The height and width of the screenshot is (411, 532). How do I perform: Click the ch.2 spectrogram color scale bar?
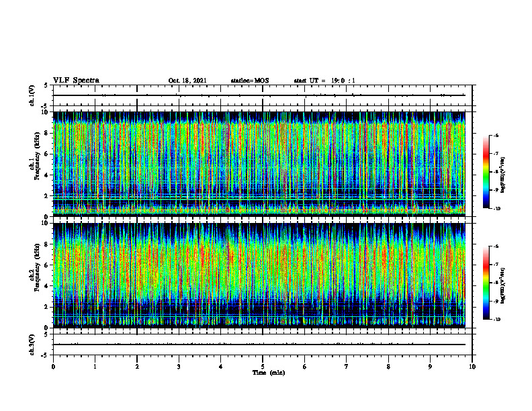[486, 283]
